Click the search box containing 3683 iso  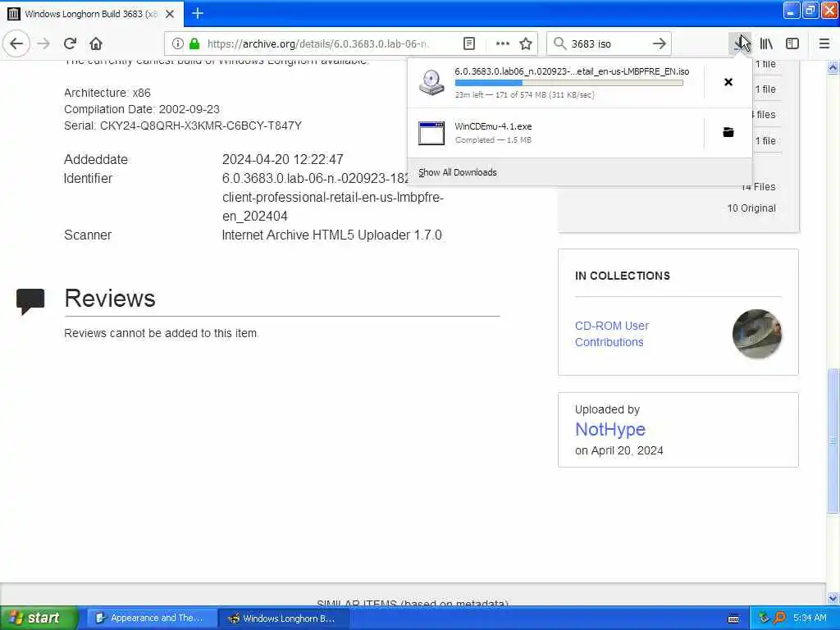(x=609, y=43)
